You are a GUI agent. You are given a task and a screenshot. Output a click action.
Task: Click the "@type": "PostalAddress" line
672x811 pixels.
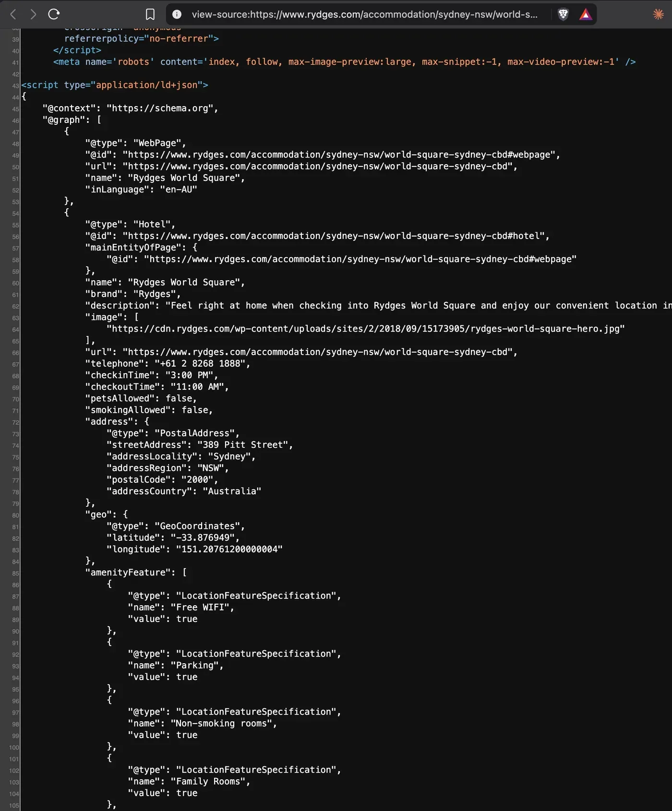173,433
